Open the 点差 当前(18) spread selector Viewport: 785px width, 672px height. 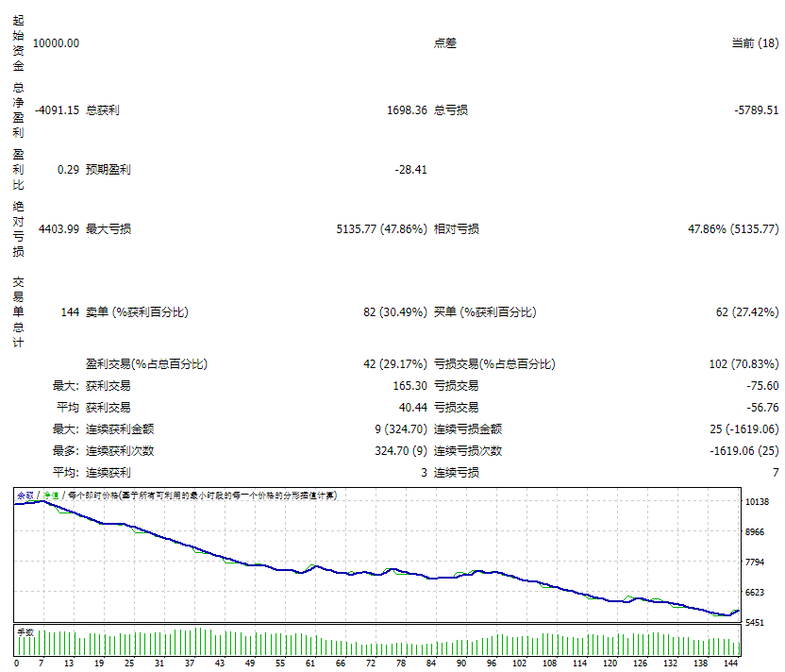(756, 42)
